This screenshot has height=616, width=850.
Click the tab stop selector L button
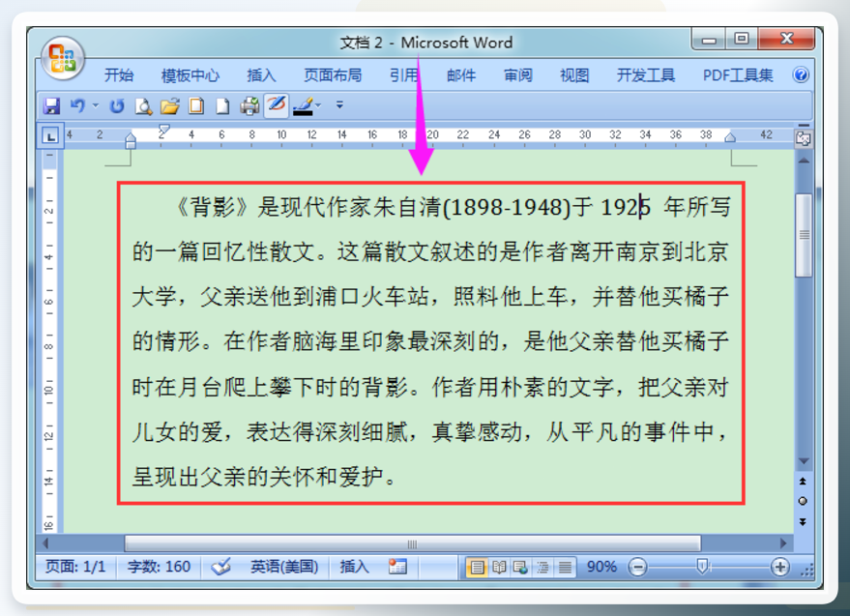point(50,135)
